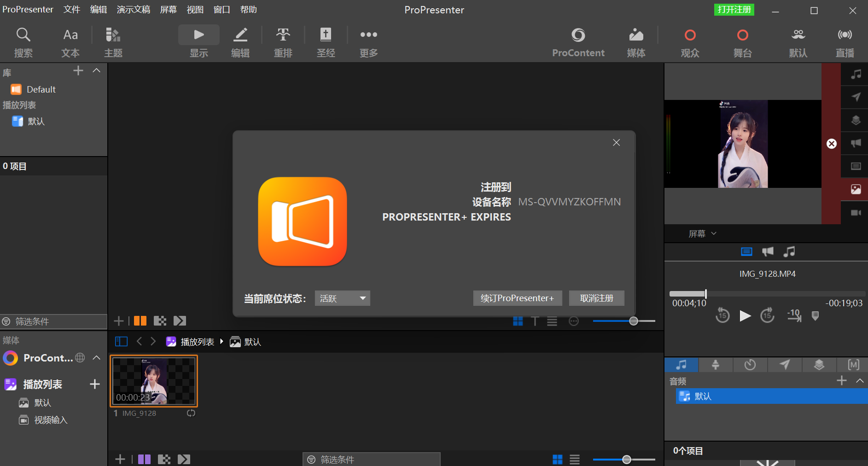Screen dimensions: 868x466
Task: Toggle the media sidebar panel
Action: point(121,341)
